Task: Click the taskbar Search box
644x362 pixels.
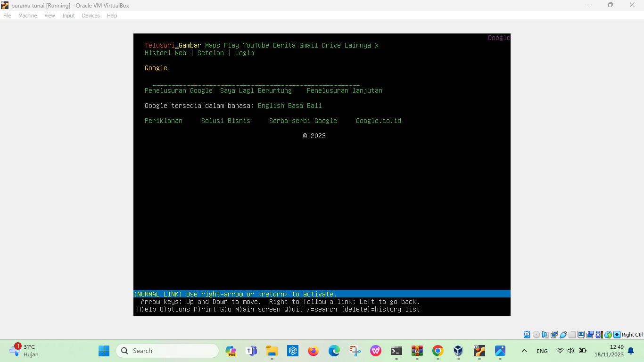Action: point(167,351)
